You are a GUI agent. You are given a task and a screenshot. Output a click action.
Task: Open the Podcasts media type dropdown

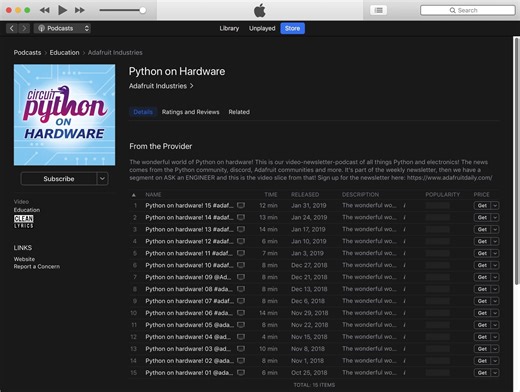coord(62,28)
